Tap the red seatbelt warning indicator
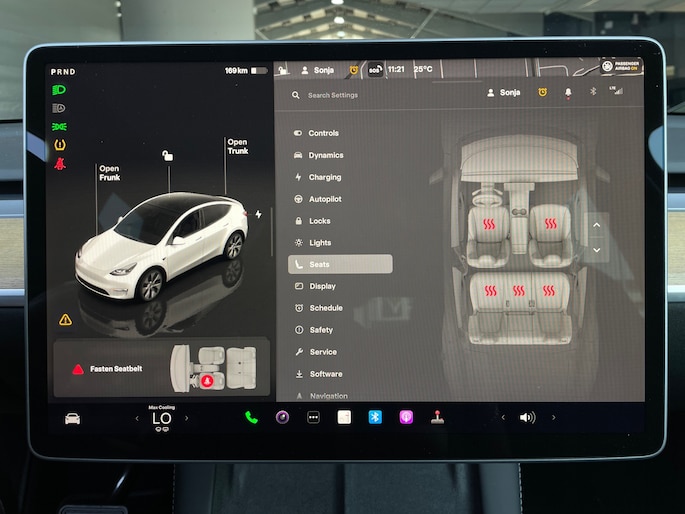The width and height of the screenshot is (685, 514). [60, 164]
